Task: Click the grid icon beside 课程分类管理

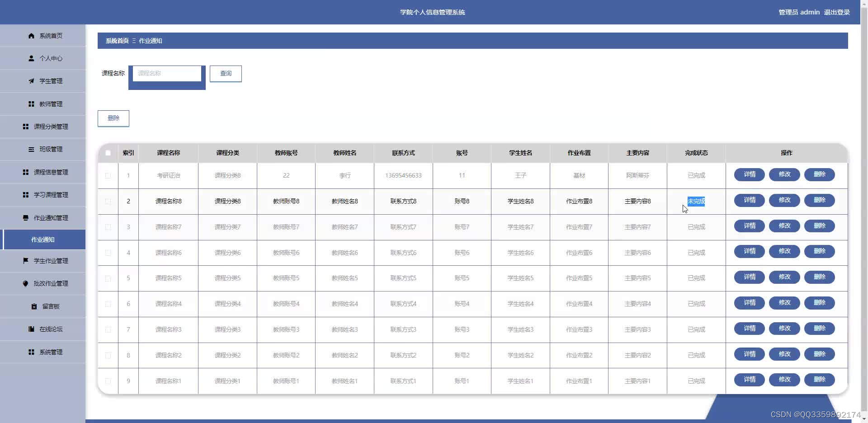Action: pos(26,127)
